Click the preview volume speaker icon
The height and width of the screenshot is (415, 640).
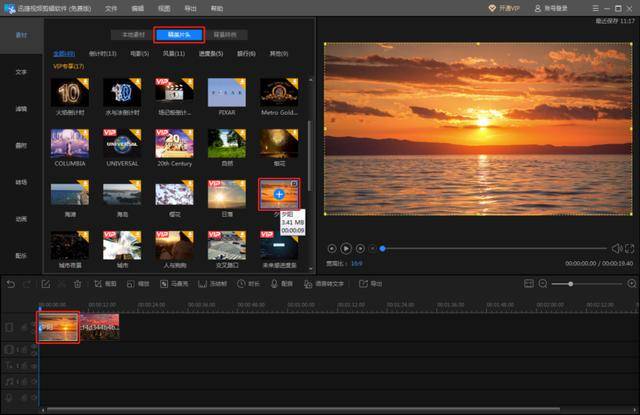point(617,248)
